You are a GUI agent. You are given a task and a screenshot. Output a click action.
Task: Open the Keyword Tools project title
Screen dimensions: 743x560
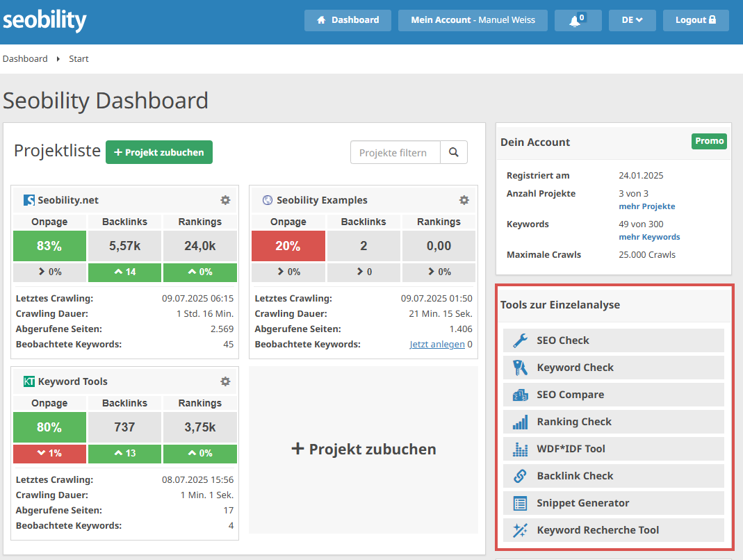(72, 381)
